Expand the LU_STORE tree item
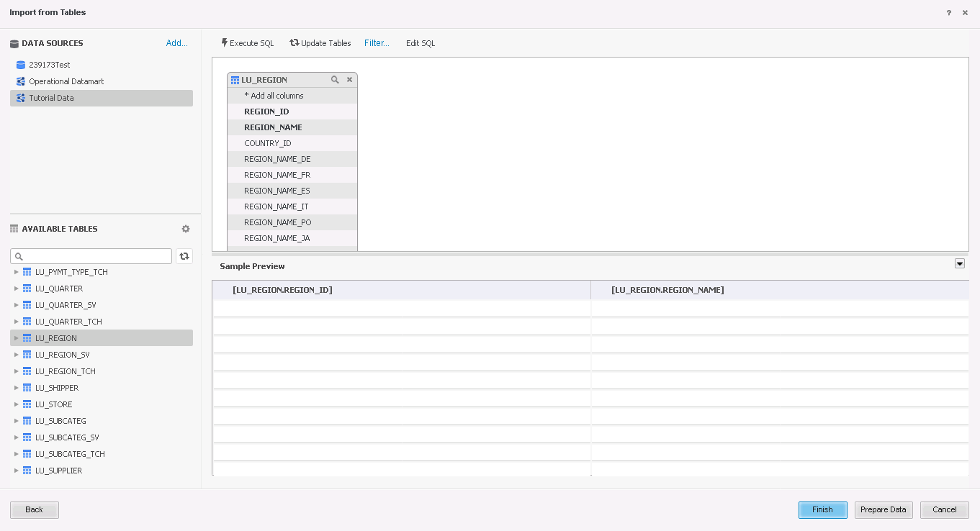The height and width of the screenshot is (531, 980). (17, 404)
